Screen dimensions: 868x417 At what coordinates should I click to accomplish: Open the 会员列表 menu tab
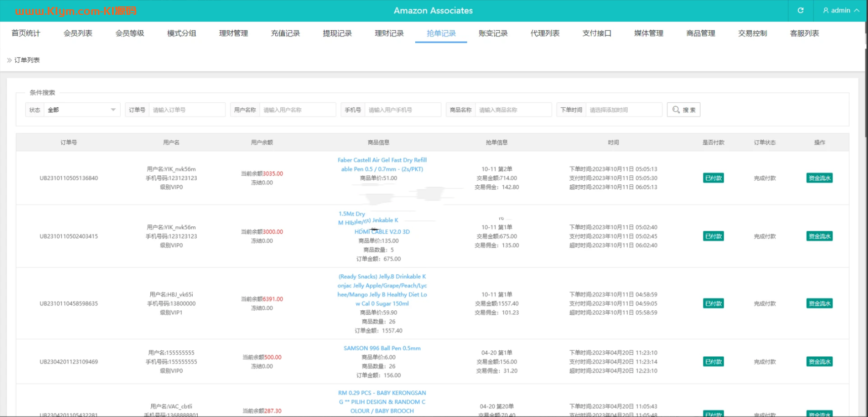coord(78,33)
